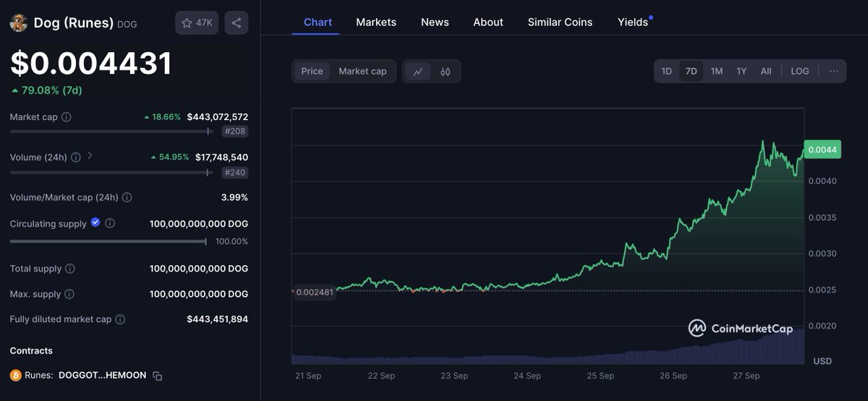
Task: Select the Price chart mode
Action: click(x=312, y=71)
